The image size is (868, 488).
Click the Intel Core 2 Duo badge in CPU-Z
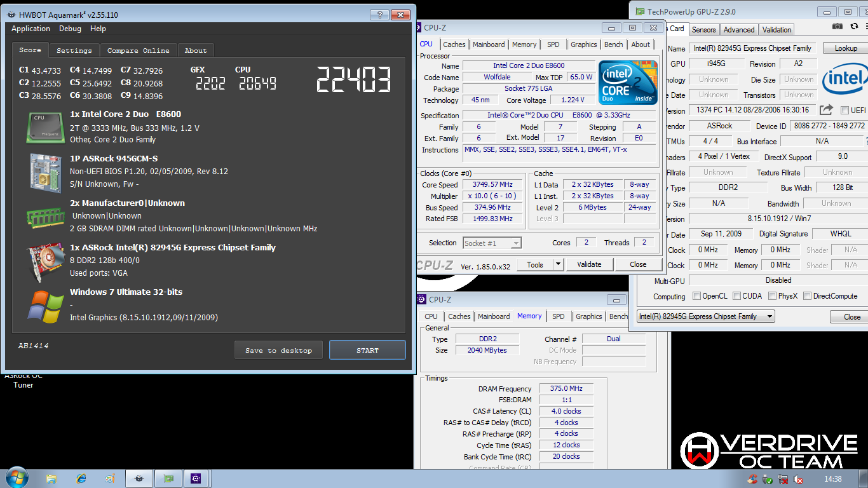[x=628, y=83]
